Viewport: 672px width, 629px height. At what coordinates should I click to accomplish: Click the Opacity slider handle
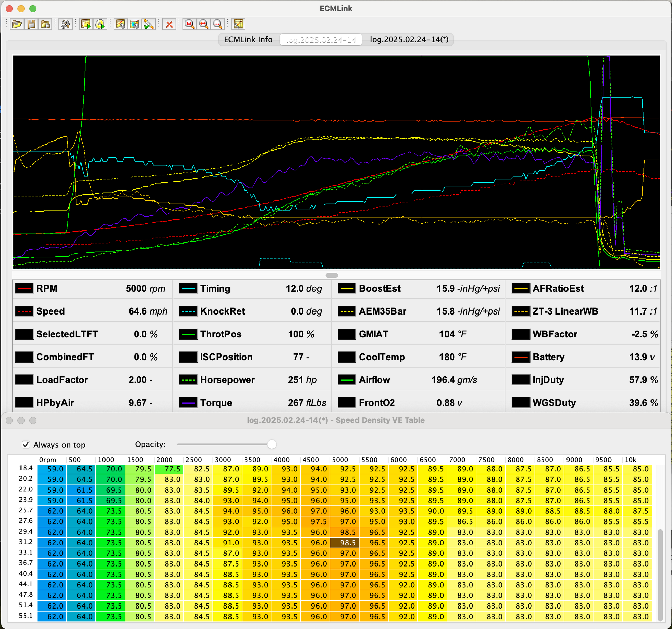272,444
